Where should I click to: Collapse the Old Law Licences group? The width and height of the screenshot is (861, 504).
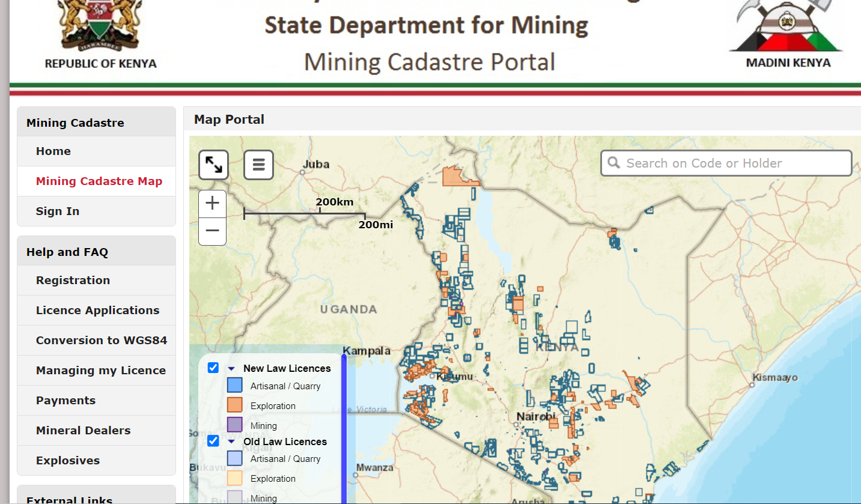[x=231, y=441]
